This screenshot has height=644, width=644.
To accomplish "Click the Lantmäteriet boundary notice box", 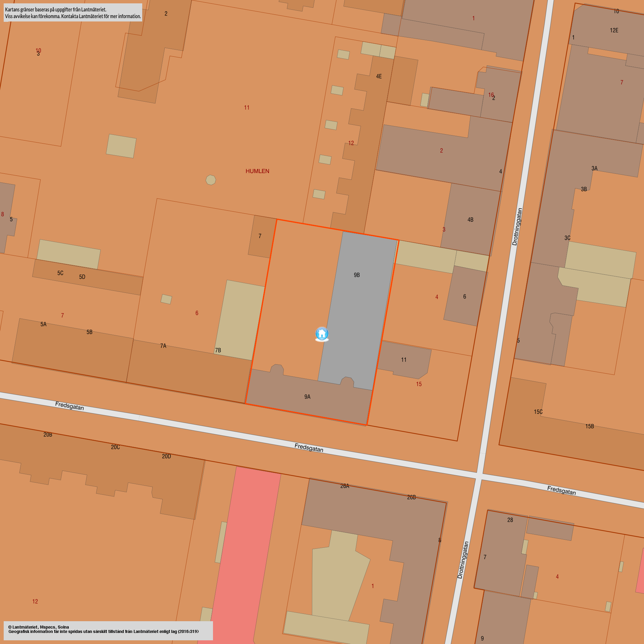I will 73,13.
